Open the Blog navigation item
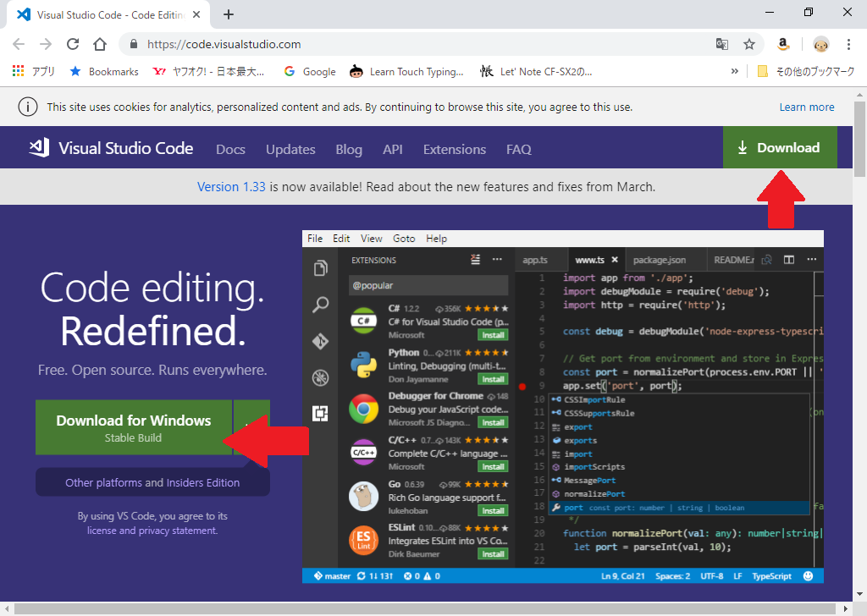Image resolution: width=867 pixels, height=616 pixels. 349,149
